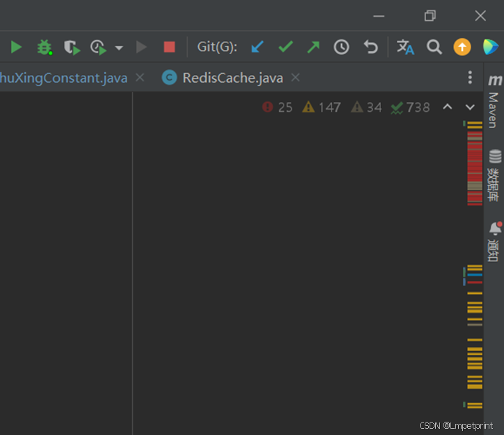Click the orange update arrow icon
Image resolution: width=504 pixels, height=435 pixels.
pyautogui.click(x=462, y=47)
